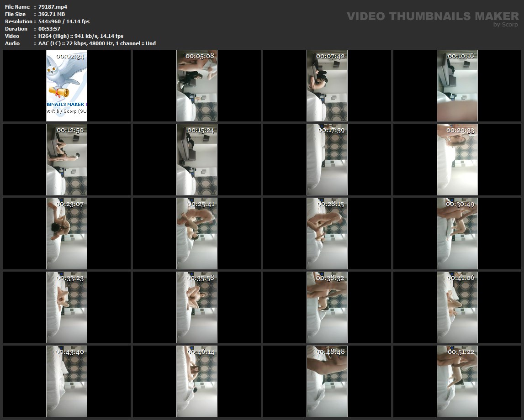Click the VIDEO THUMBNAILS MAKER watermark title
This screenshot has width=524, height=420.
tap(432, 16)
